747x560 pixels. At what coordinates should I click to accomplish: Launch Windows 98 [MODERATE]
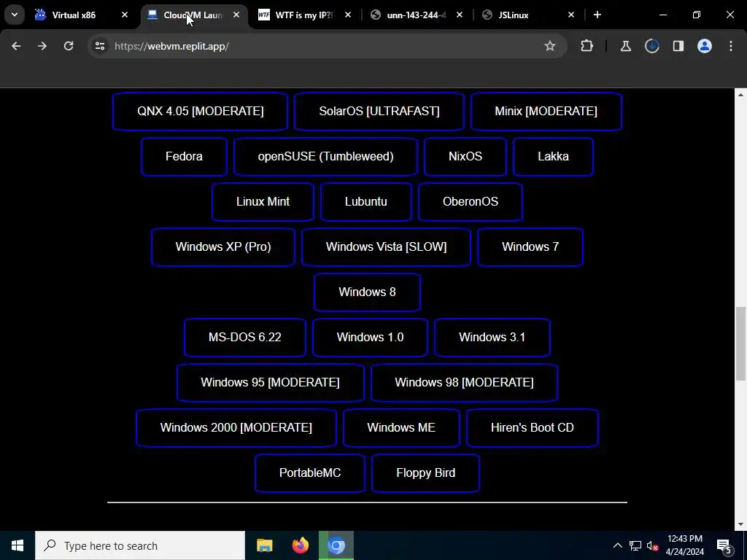pyautogui.click(x=464, y=383)
